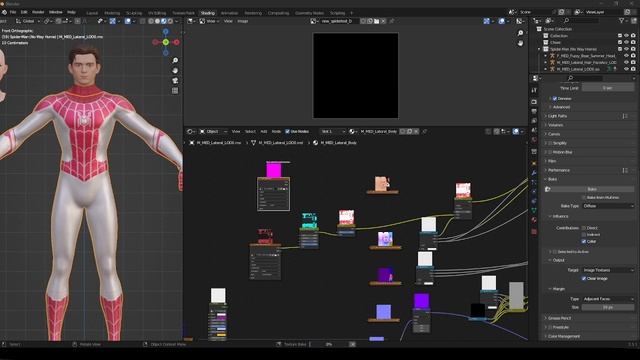The width and height of the screenshot is (640, 360).
Task: Open the Global transform orientation dropdown
Action: coord(28,21)
